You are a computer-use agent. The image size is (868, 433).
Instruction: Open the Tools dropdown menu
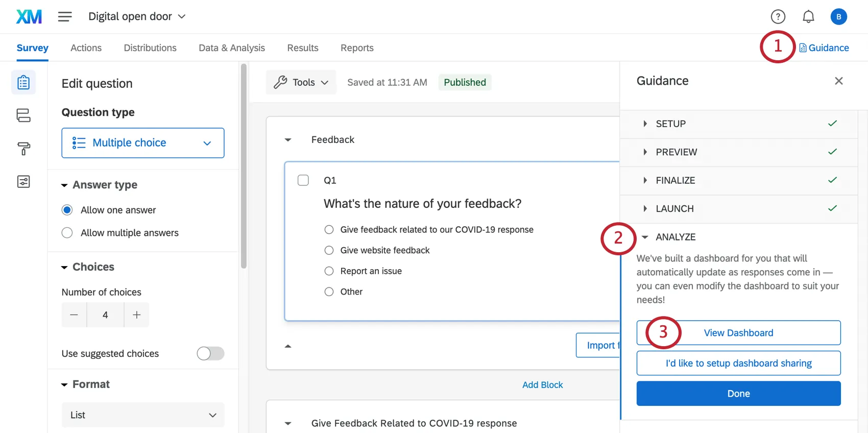pos(301,82)
